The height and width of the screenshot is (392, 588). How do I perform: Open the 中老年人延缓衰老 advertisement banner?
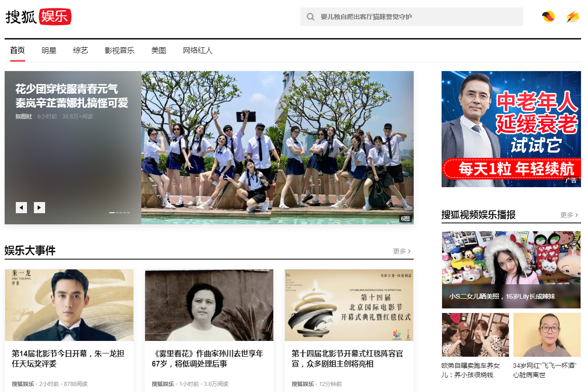pyautogui.click(x=511, y=129)
